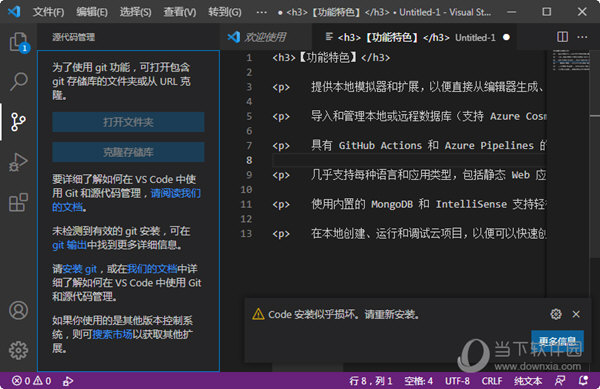Viewport: 600px width, 389px height.
Task: Click the 打开文件夹 button
Action: pos(128,122)
